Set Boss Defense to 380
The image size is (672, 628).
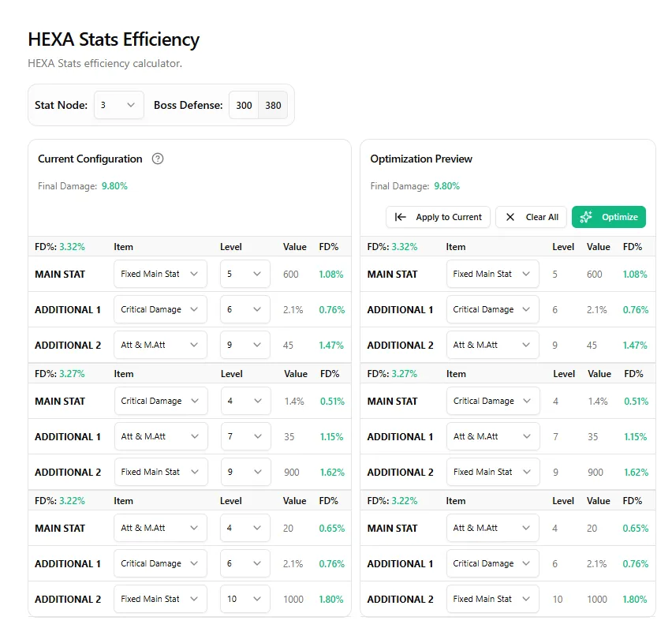coord(273,105)
